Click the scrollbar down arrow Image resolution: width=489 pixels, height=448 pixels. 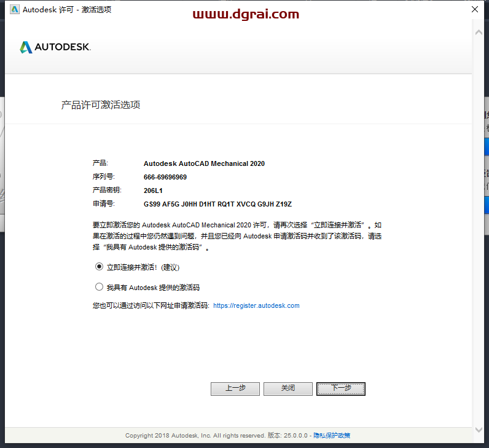point(479,430)
